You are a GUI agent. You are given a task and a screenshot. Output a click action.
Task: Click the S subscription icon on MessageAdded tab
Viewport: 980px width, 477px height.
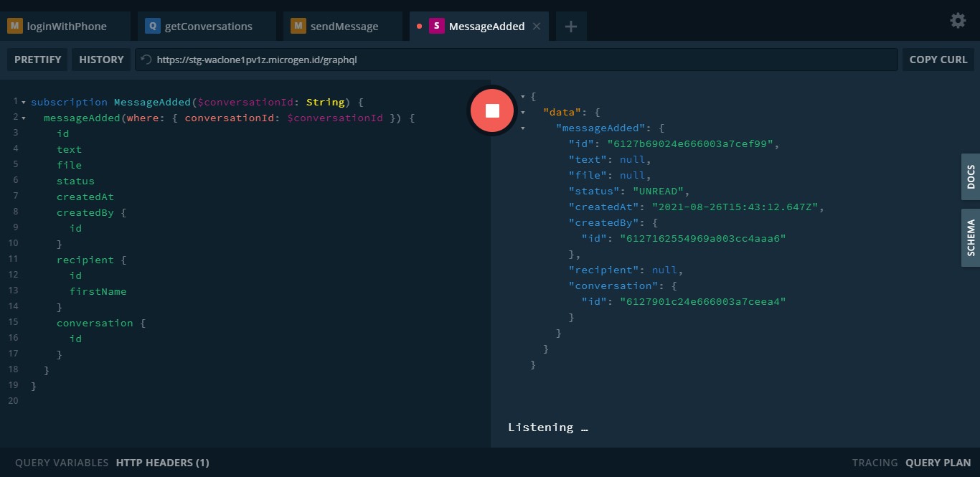click(436, 26)
